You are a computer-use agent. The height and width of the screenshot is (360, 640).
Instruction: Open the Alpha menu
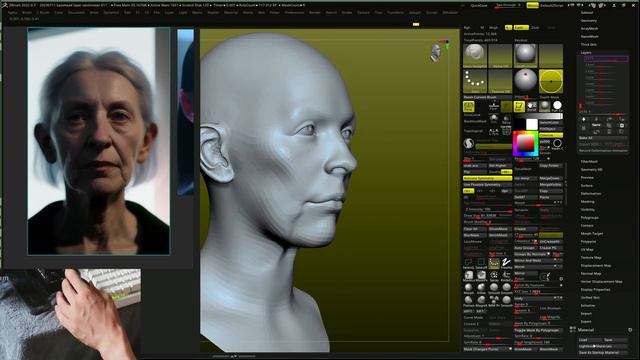13,13
